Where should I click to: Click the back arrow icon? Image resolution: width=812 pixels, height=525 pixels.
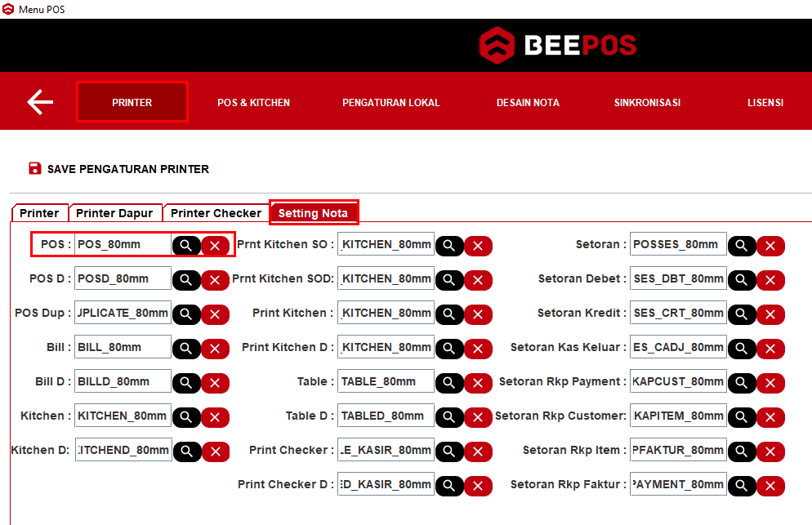coord(40,102)
